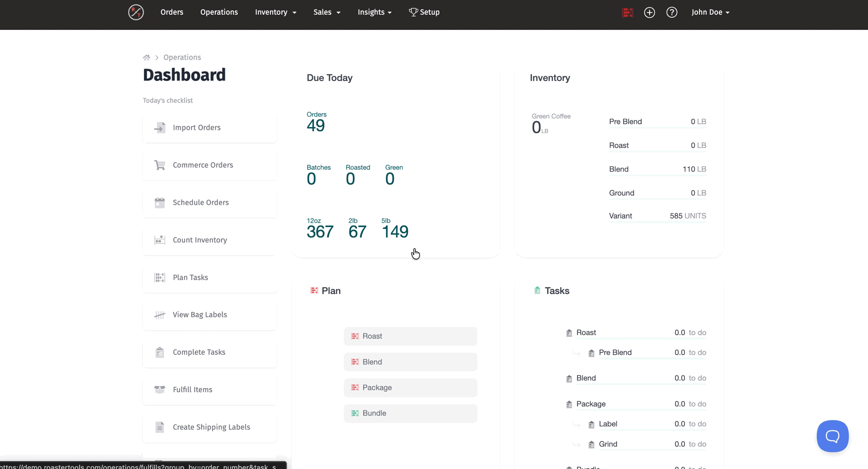Click the Commerce Orders cart icon
The height and width of the screenshot is (469, 868).
coord(160,165)
